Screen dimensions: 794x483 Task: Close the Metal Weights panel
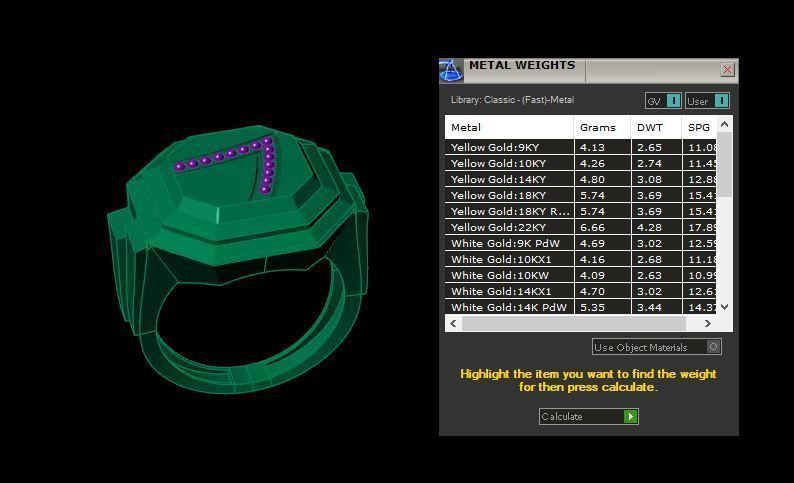pos(727,69)
